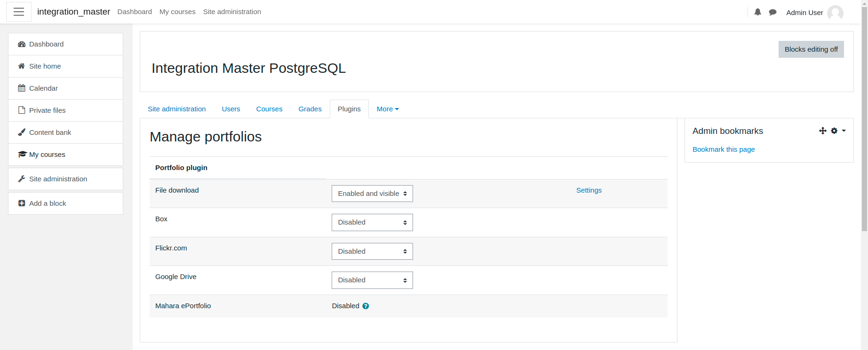
Task: Switch to the Site administration tab
Action: coord(177,109)
